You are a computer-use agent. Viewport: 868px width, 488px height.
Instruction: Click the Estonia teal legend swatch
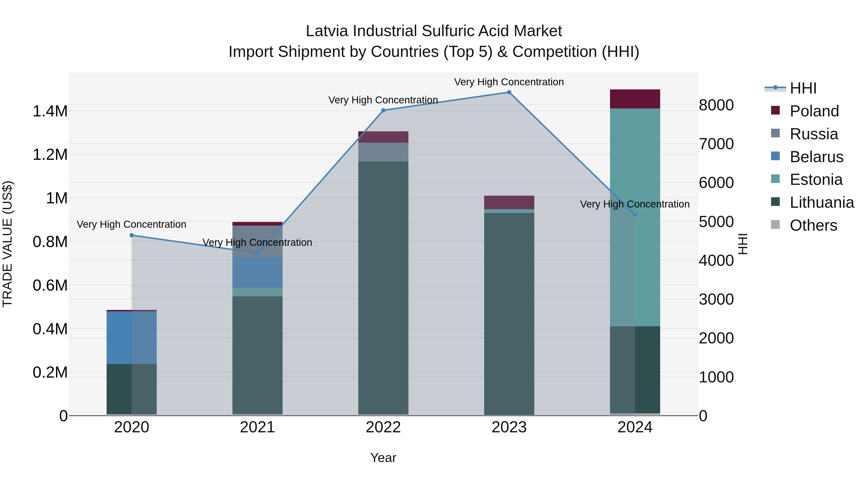(x=775, y=179)
